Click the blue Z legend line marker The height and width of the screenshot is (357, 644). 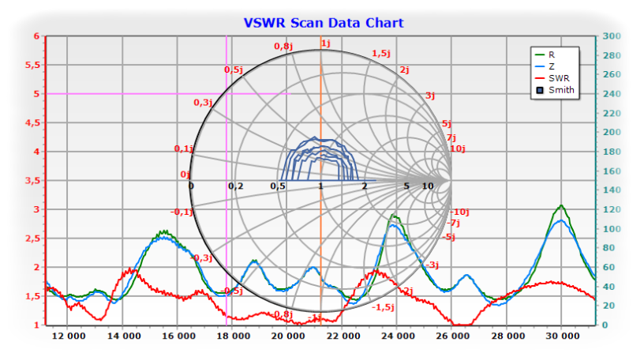[x=540, y=66]
